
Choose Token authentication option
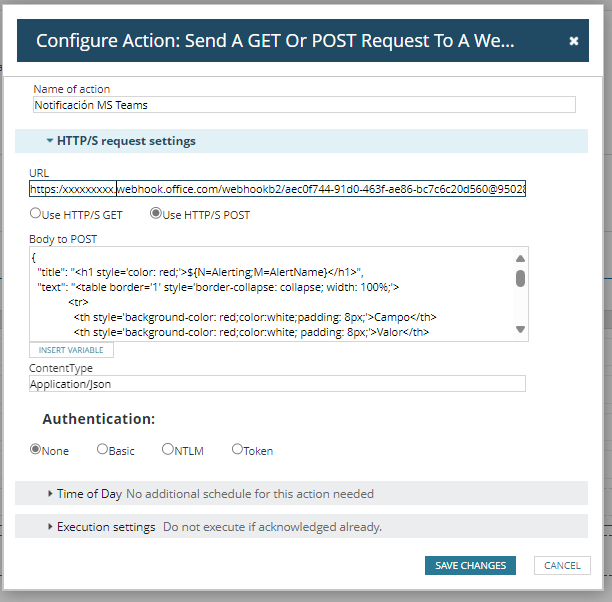pos(237,449)
